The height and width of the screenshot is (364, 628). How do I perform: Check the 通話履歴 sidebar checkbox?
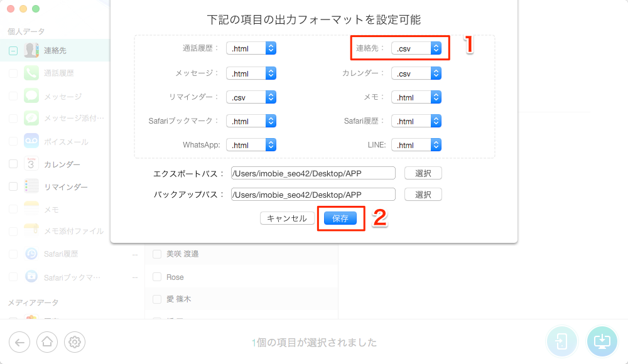point(13,73)
